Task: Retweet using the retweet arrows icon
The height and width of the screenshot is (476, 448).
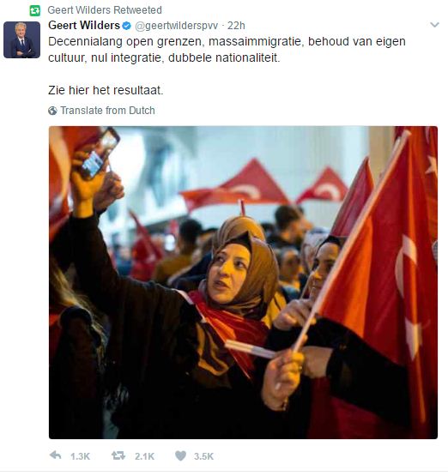Action: click(118, 455)
